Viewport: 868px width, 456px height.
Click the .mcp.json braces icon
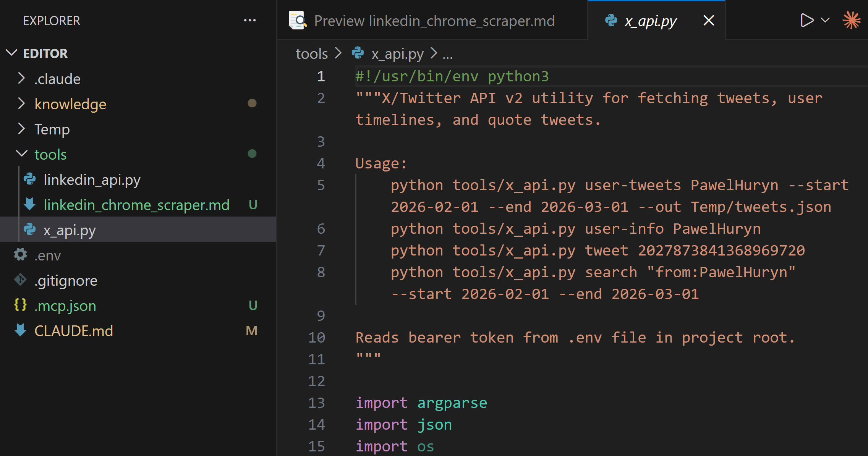click(x=20, y=306)
